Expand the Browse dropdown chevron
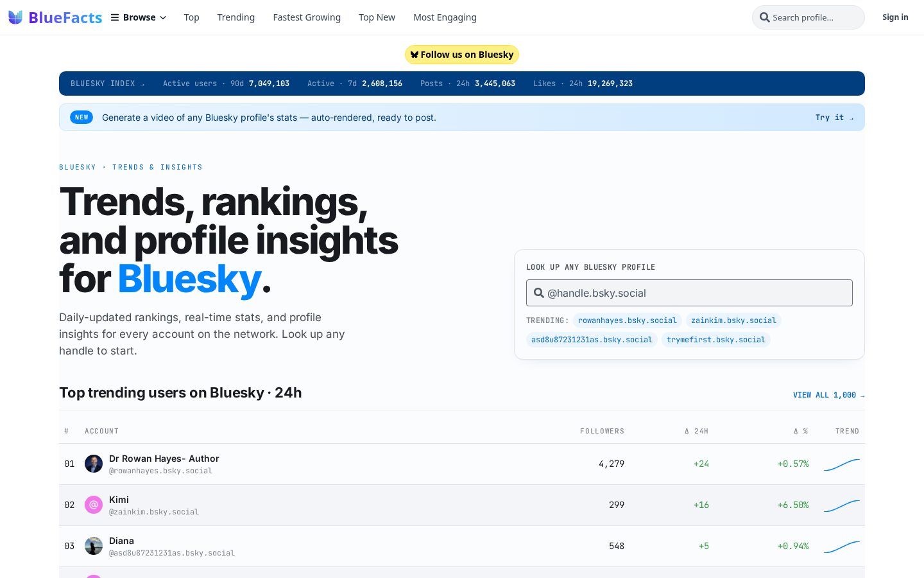The width and height of the screenshot is (924, 578). pyautogui.click(x=163, y=18)
